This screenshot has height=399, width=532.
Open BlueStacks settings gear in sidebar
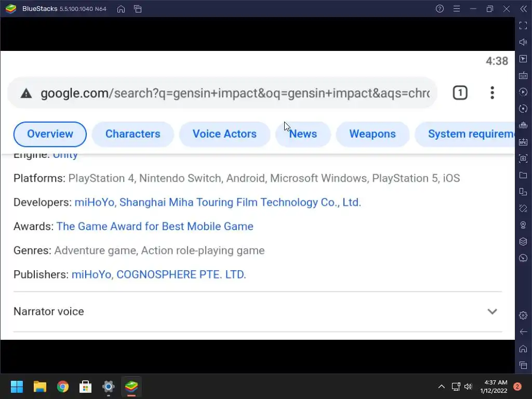point(523,315)
